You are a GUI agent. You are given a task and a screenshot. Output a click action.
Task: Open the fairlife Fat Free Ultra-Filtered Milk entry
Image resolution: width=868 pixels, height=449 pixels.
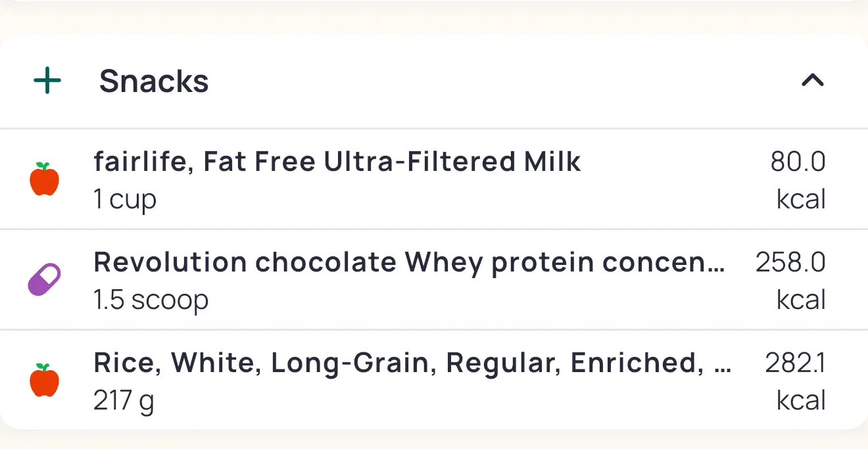click(337, 162)
